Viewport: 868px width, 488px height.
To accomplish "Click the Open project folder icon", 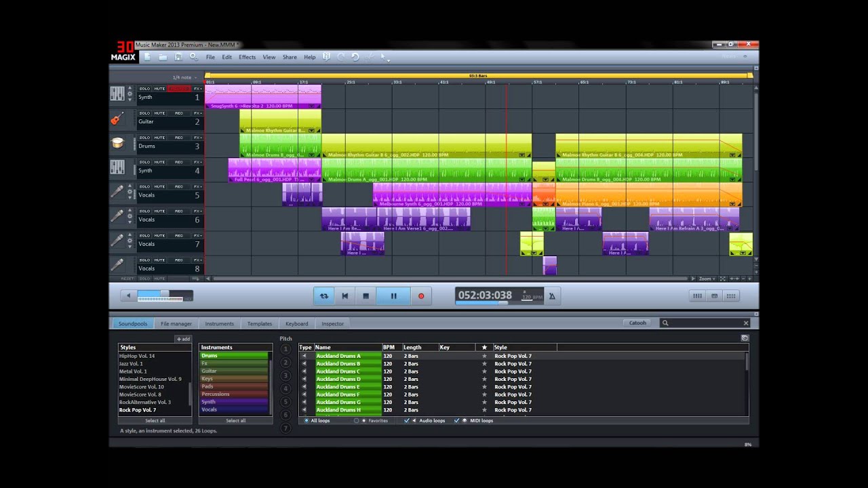I will pyautogui.click(x=163, y=57).
